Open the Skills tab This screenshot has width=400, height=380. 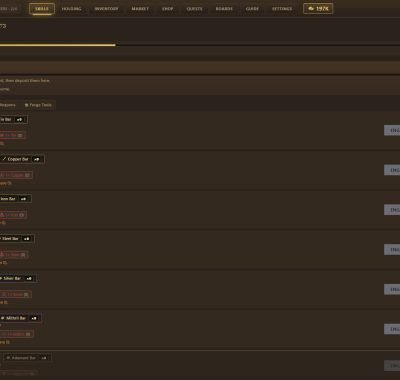point(42,9)
